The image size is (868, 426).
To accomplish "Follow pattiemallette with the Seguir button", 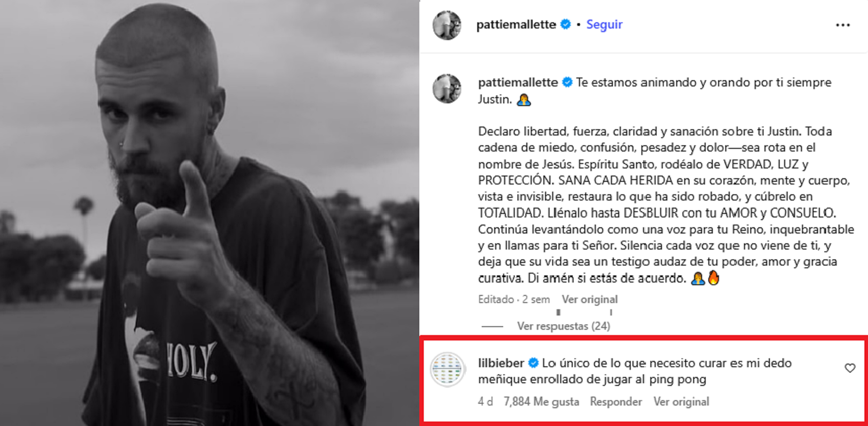I will point(604,25).
